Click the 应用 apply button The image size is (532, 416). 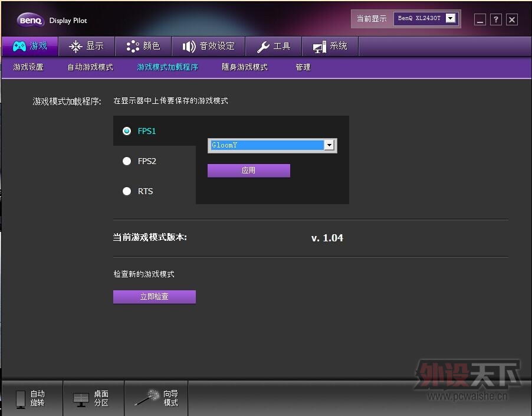click(249, 171)
